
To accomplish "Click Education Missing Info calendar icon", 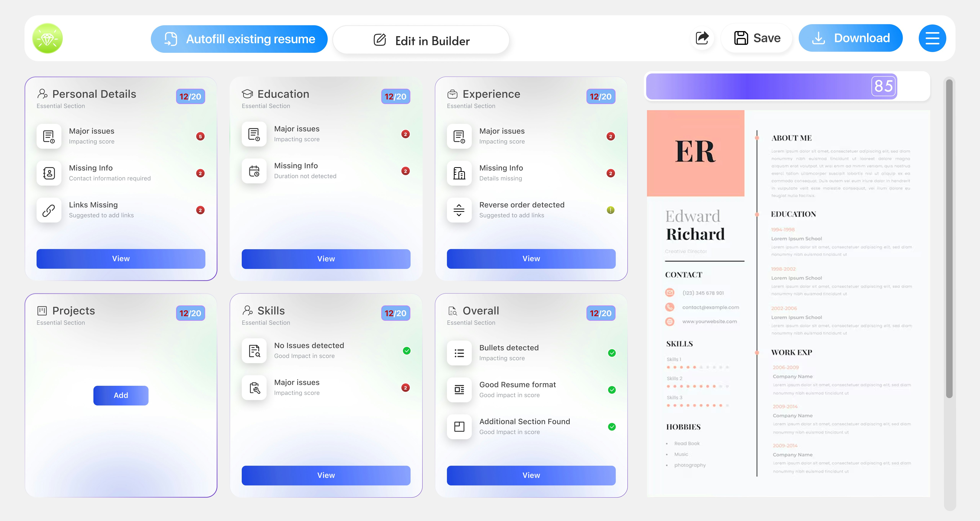I will tap(254, 171).
